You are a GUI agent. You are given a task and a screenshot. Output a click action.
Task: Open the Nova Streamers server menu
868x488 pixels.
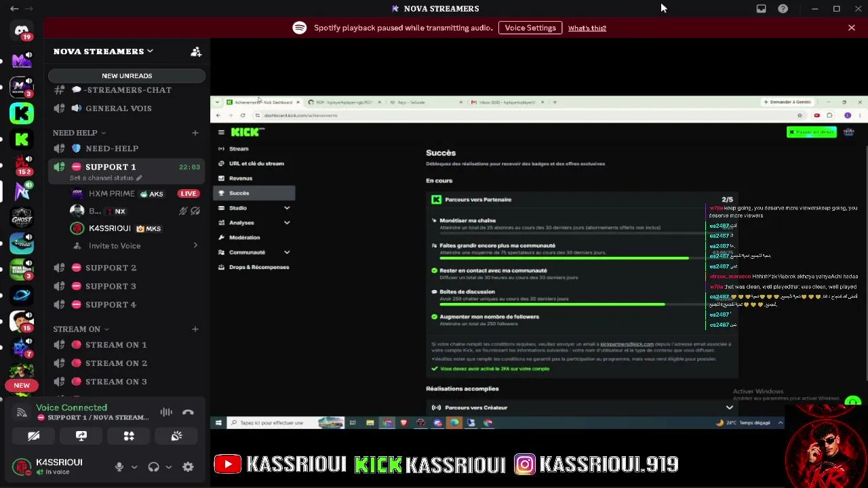click(x=104, y=52)
